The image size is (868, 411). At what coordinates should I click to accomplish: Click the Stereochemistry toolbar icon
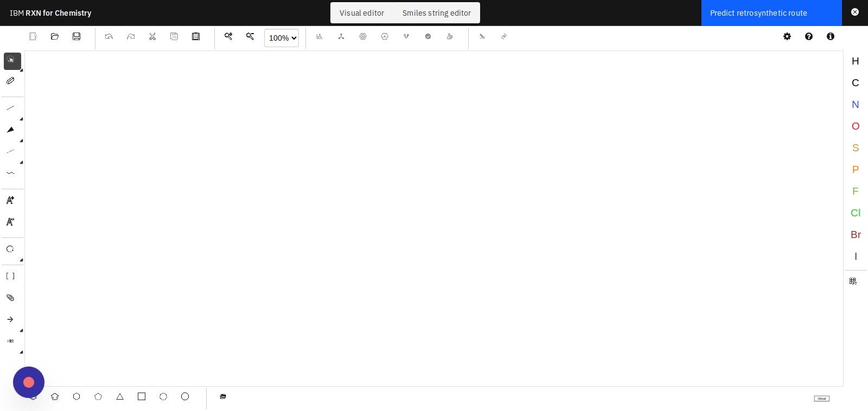[482, 36]
